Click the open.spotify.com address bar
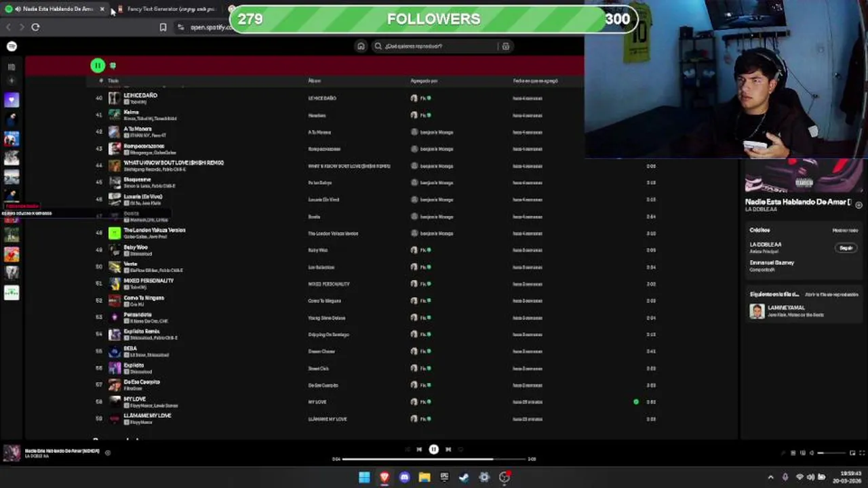Screen dimensions: 868x488 [x=211, y=27]
